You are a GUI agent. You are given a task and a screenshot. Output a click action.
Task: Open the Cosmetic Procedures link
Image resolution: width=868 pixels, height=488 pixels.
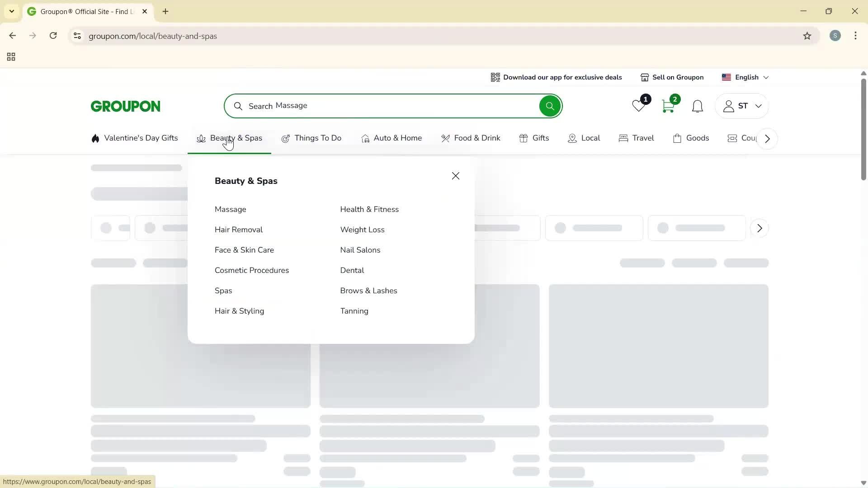(252, 270)
